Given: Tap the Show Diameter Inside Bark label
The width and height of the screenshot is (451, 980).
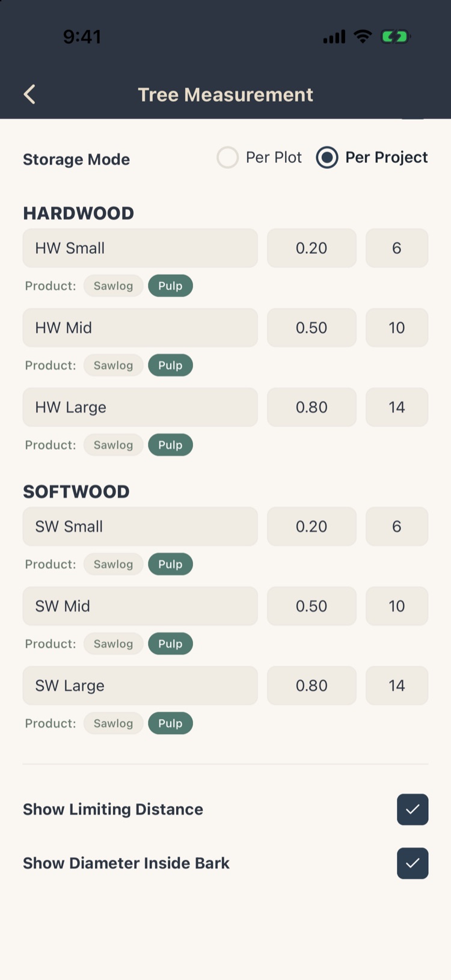Looking at the screenshot, I should click(126, 863).
